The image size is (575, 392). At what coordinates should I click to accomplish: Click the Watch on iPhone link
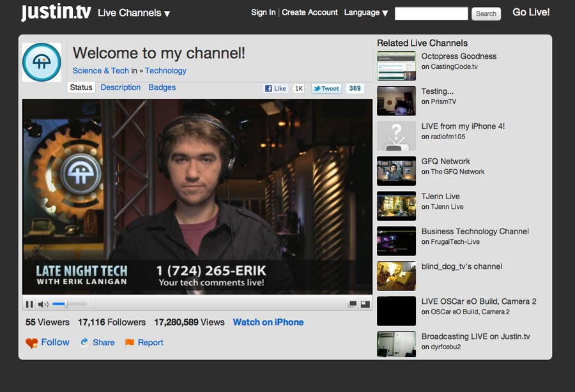268,322
